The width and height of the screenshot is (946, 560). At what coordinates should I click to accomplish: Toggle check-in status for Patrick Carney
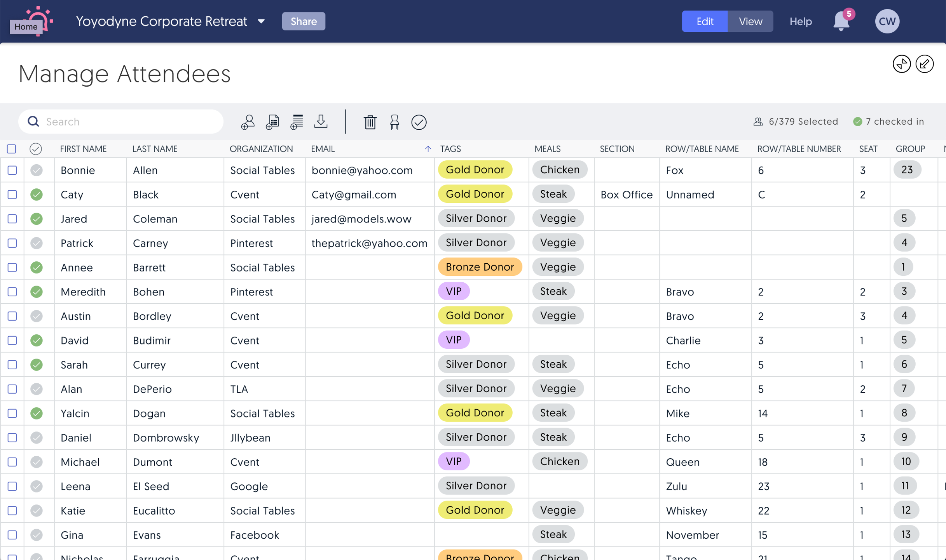click(x=36, y=243)
